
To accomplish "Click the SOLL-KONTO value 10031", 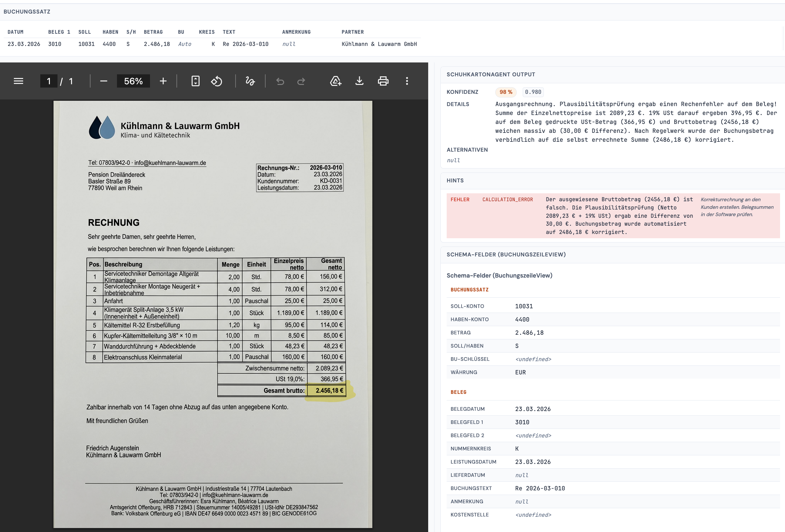I will [x=524, y=306].
